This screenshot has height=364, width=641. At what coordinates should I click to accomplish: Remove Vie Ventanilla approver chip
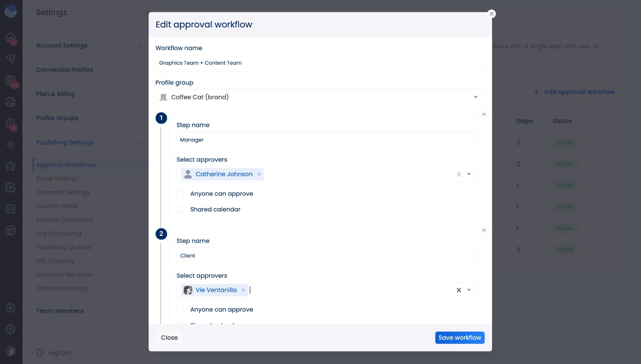pyautogui.click(x=243, y=290)
